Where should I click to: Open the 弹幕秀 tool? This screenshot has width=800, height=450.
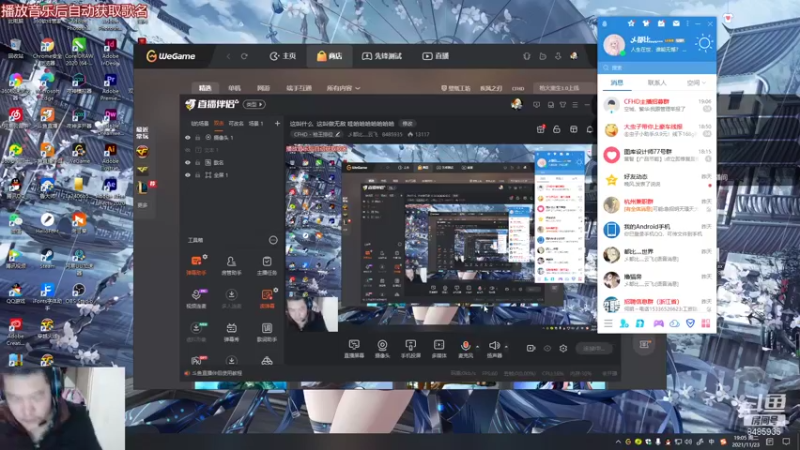point(231,332)
